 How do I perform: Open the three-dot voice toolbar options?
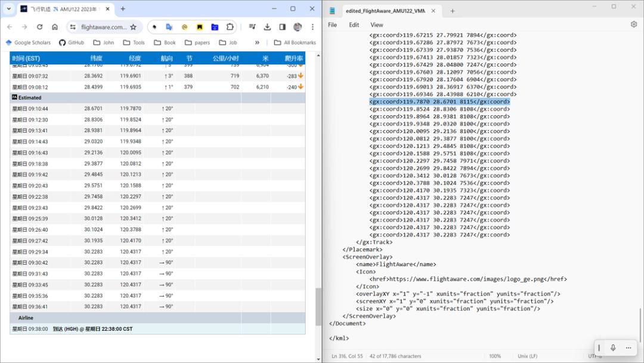(628, 348)
